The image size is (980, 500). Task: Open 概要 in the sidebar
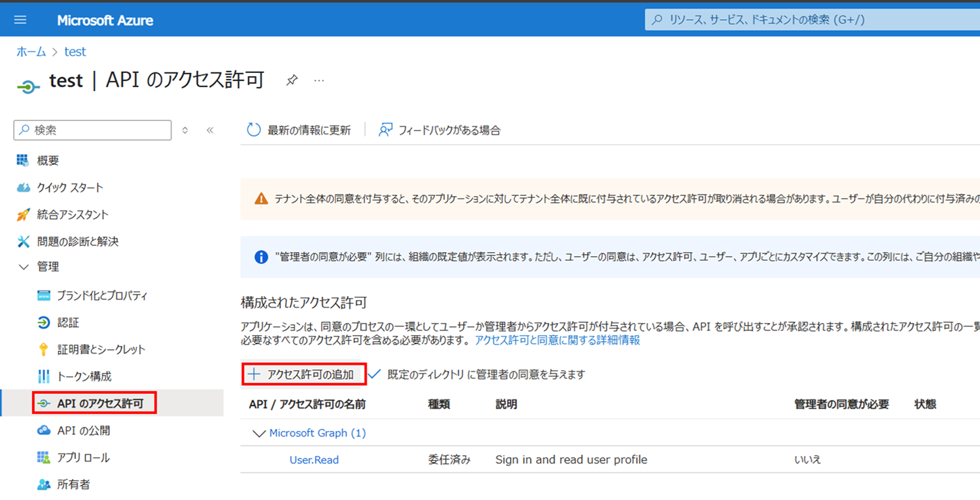point(48,160)
